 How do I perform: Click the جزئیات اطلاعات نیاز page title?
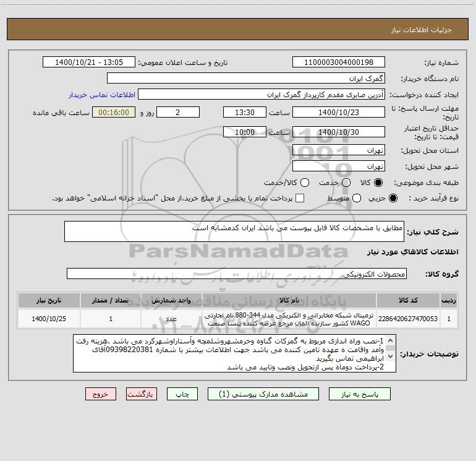pos(422,30)
